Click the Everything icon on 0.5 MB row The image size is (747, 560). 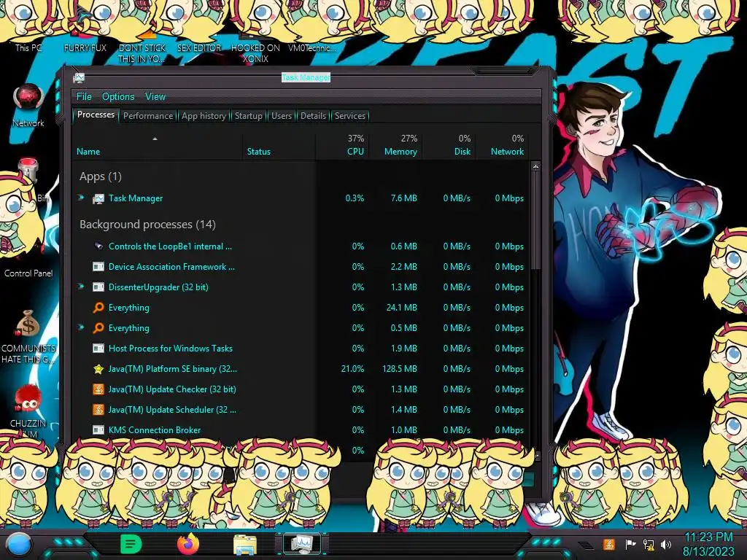click(x=98, y=328)
